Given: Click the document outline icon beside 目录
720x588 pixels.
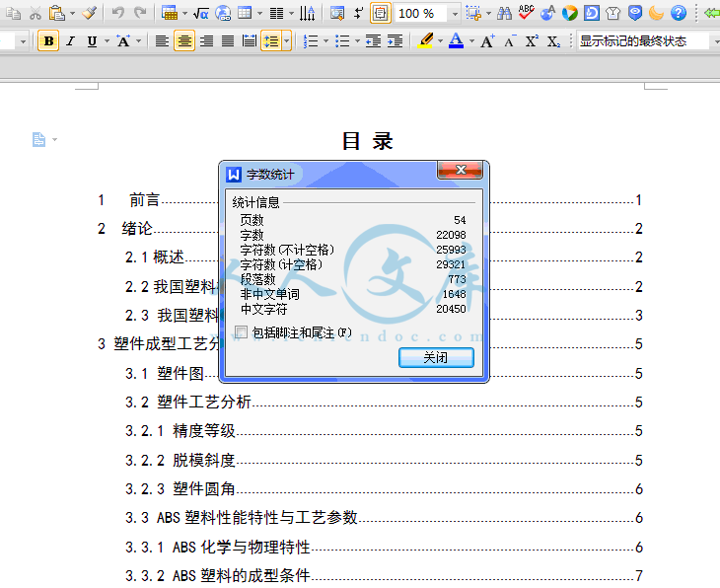Looking at the screenshot, I should 39,139.
